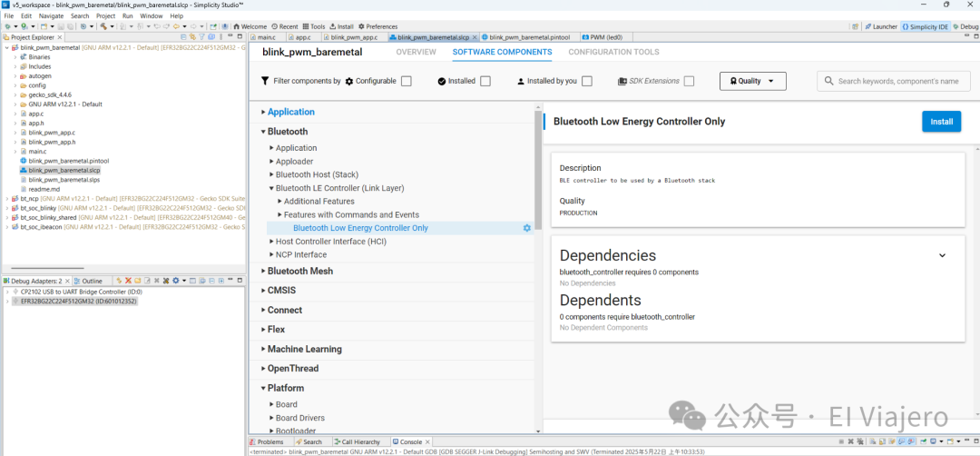
Task: Tick the SDK Extensions filter checkbox
Action: coord(690,82)
